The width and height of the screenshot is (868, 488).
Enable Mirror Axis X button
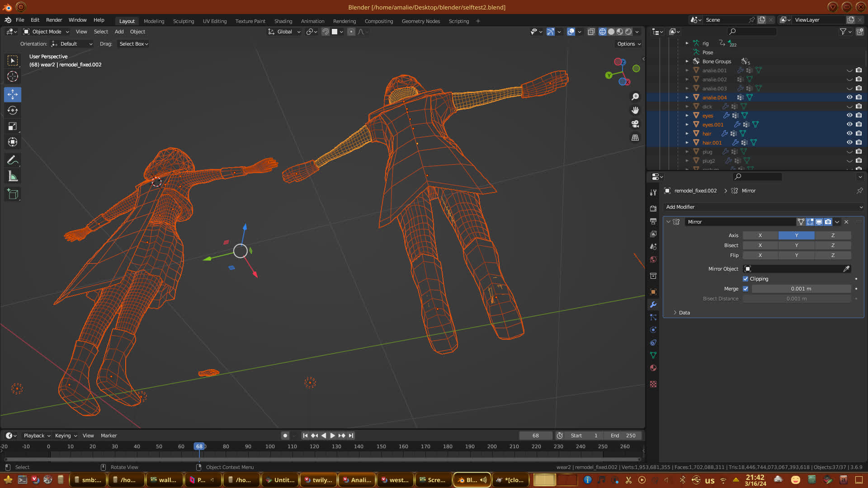(760, 235)
